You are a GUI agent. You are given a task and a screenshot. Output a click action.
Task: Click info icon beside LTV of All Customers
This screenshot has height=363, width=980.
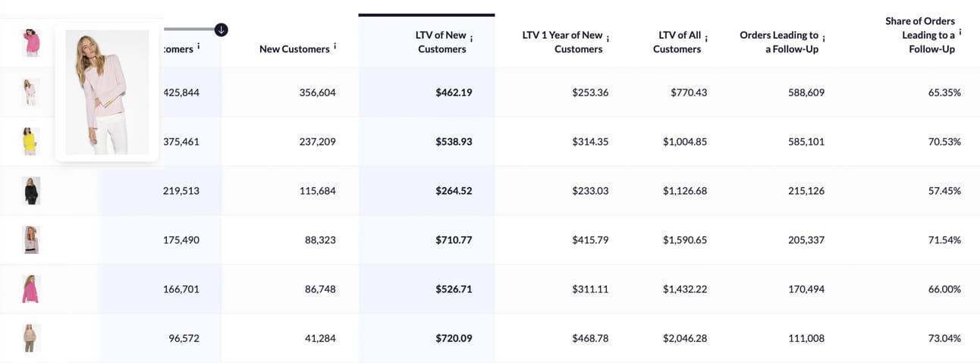coord(706,38)
